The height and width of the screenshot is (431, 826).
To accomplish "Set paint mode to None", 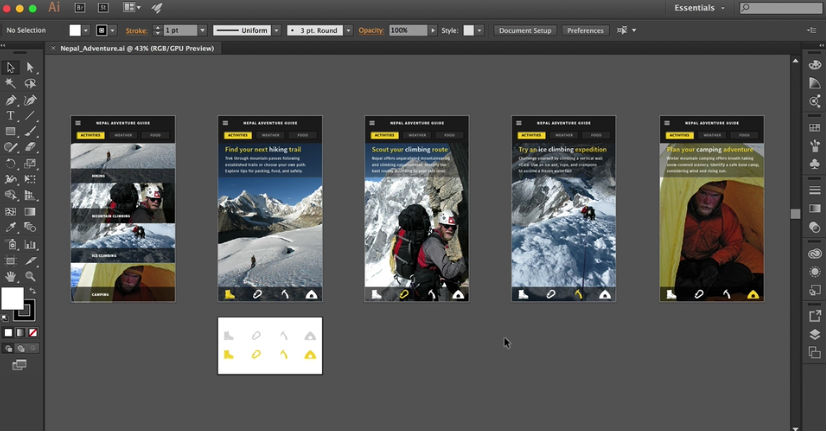I will tap(33, 332).
